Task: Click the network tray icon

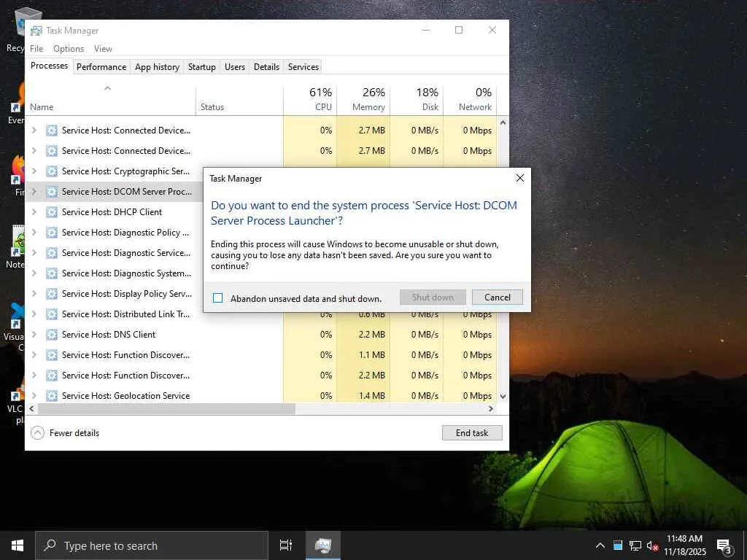Action: tap(635, 545)
